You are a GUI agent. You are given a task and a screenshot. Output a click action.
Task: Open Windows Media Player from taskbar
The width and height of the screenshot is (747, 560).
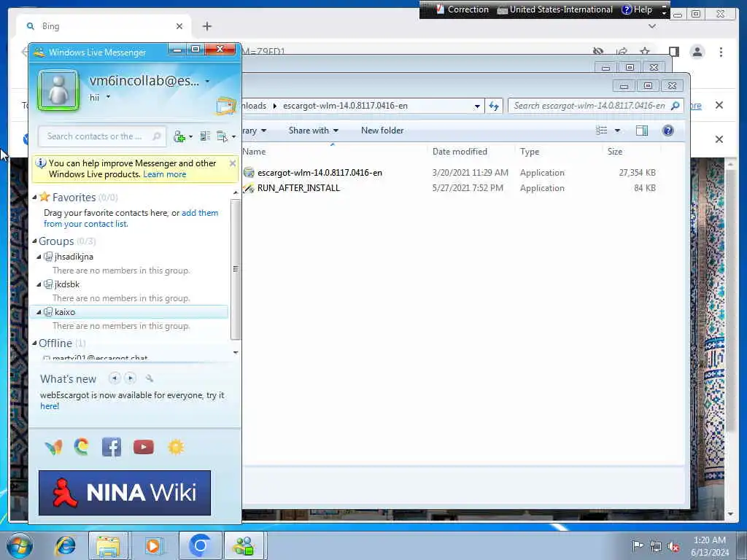pyautogui.click(x=153, y=545)
